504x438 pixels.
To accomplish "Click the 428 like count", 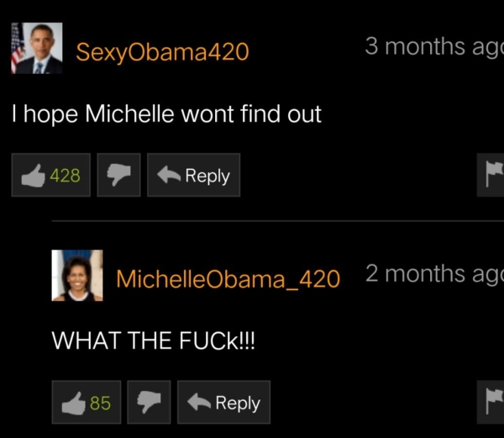I will pyautogui.click(x=65, y=176).
